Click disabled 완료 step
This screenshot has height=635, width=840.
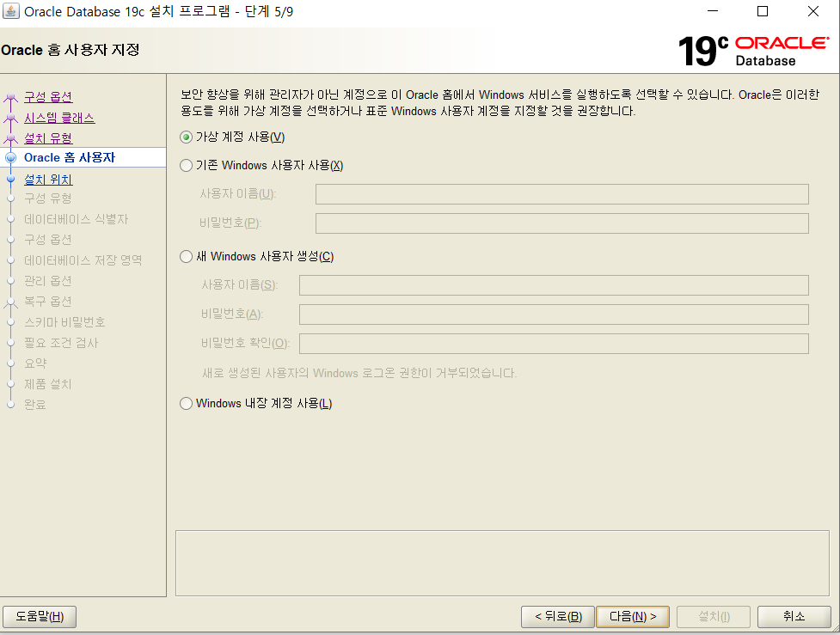35,404
